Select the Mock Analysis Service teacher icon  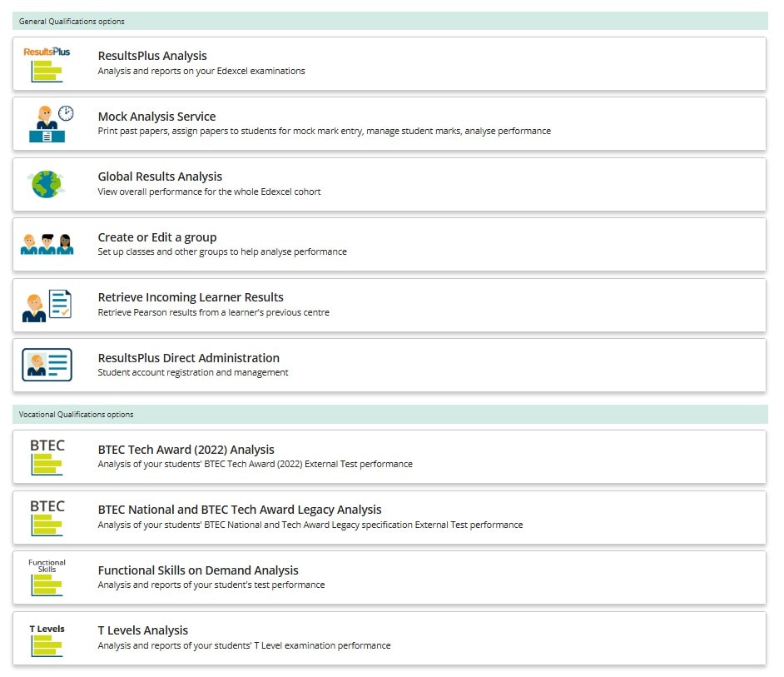pyautogui.click(x=47, y=122)
